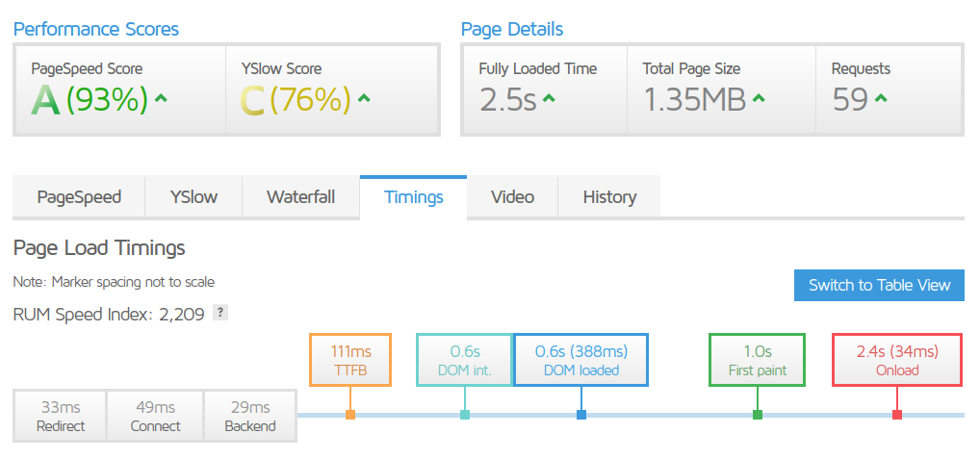Open the Video tab
The height and width of the screenshot is (459, 980).
[512, 197]
